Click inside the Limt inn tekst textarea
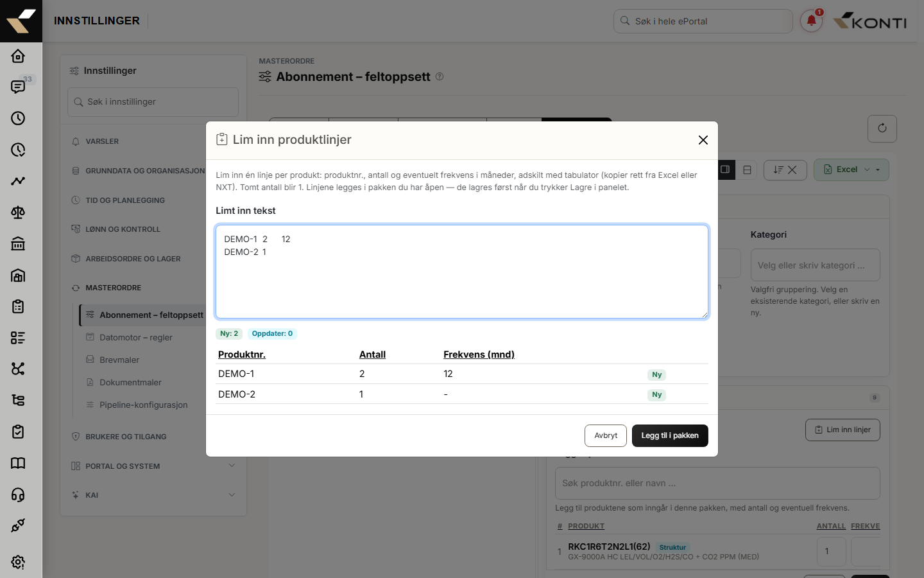 click(462, 272)
